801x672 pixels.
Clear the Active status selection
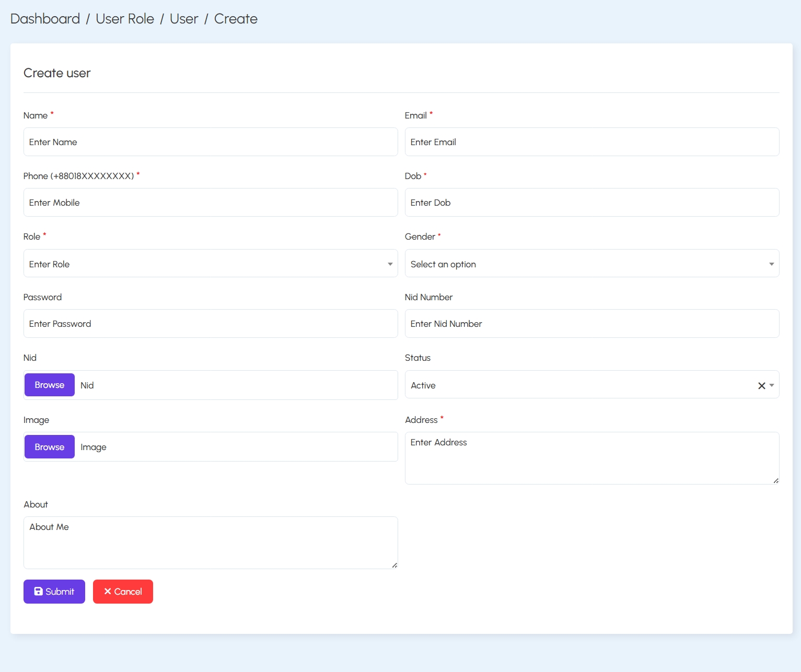[761, 385]
